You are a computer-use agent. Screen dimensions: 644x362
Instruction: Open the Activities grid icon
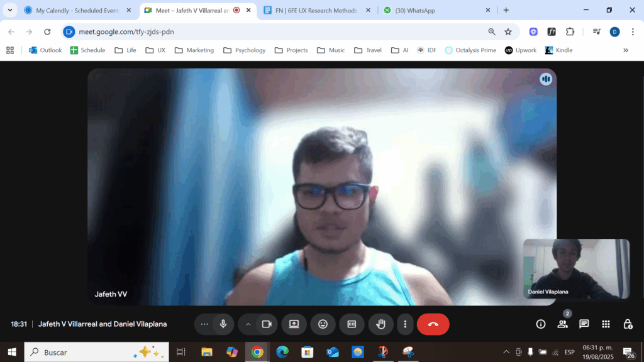[606, 324]
